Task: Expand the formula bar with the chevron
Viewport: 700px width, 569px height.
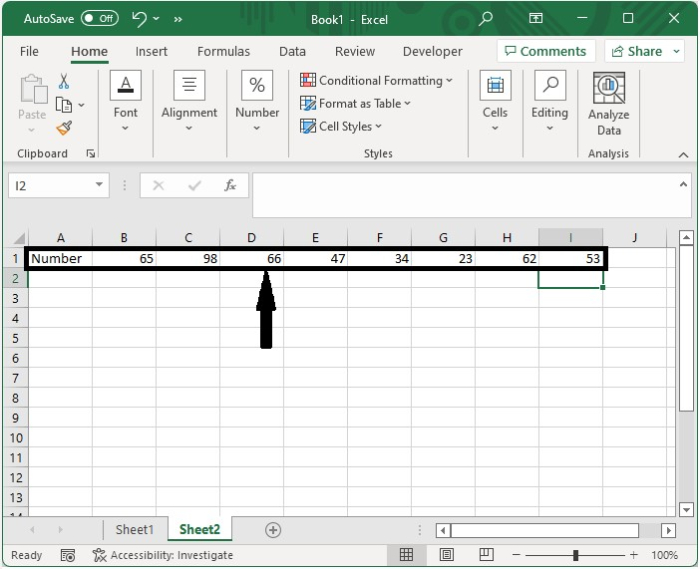Action: coord(683,184)
